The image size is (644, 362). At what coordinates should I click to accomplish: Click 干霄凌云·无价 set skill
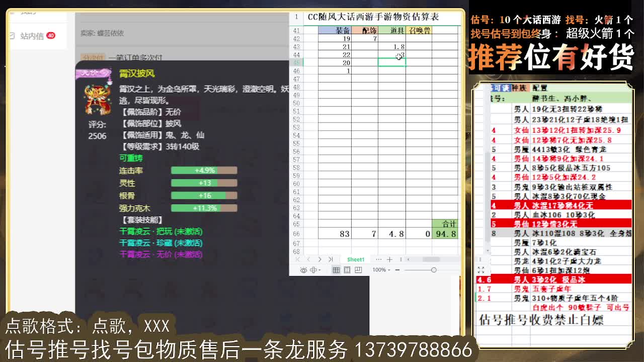click(x=160, y=254)
